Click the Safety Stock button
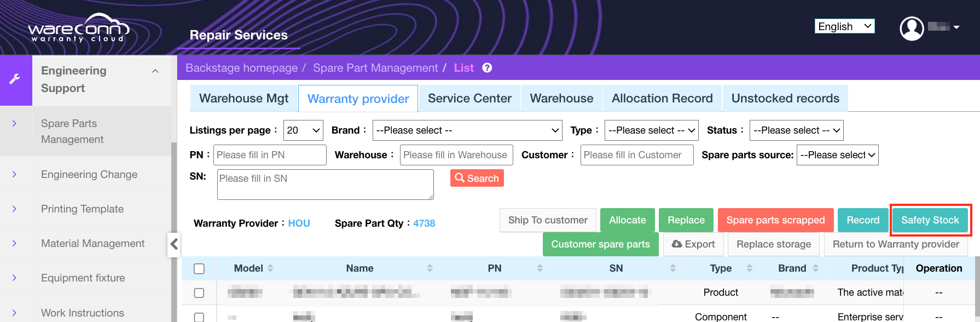Image resolution: width=980 pixels, height=322 pixels. point(930,220)
